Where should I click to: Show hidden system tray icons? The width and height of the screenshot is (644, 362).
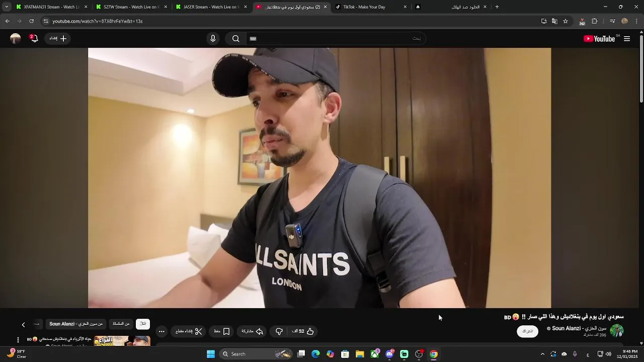point(542,354)
